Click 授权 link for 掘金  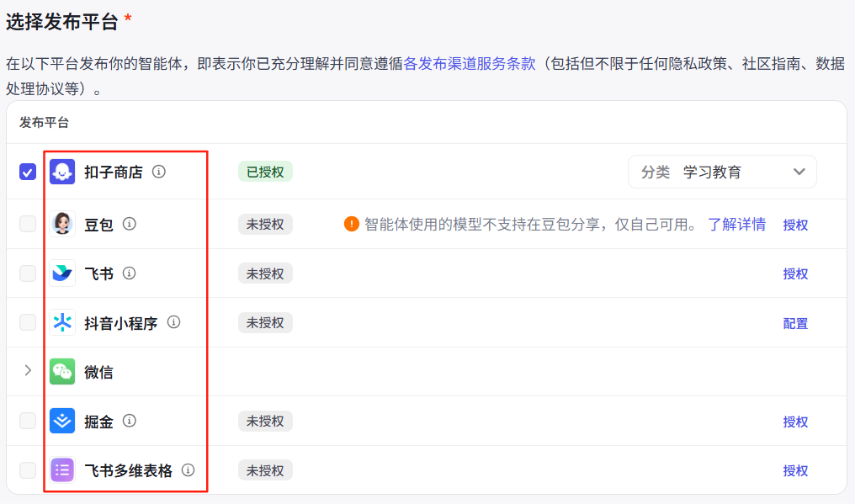point(795,422)
